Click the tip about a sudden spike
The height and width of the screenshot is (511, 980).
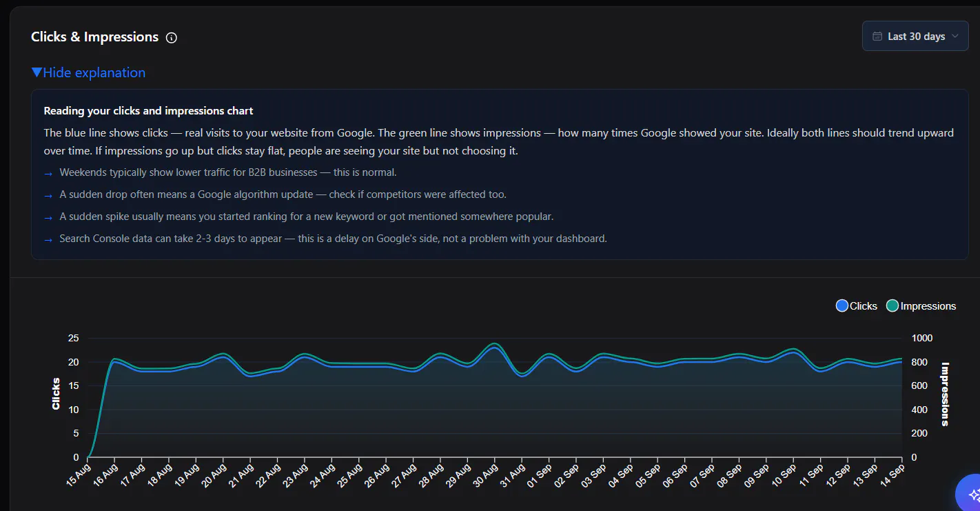[x=307, y=217]
